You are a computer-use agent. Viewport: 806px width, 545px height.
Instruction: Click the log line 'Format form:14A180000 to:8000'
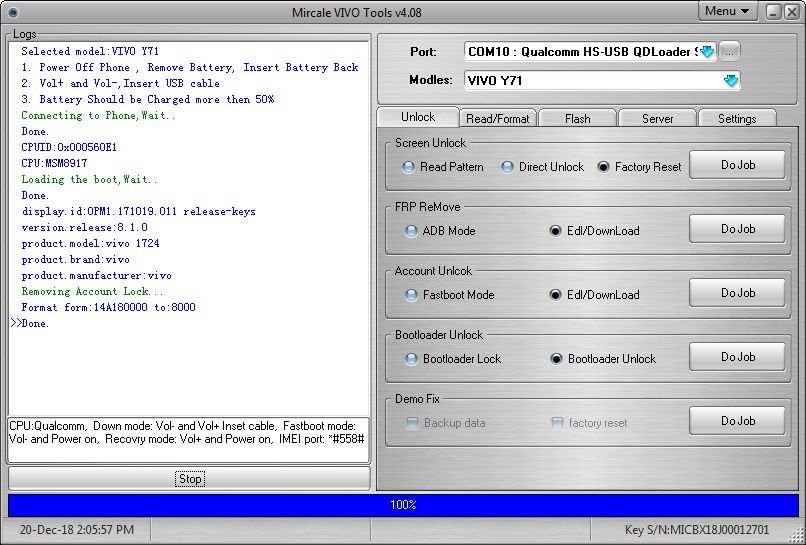click(108, 307)
